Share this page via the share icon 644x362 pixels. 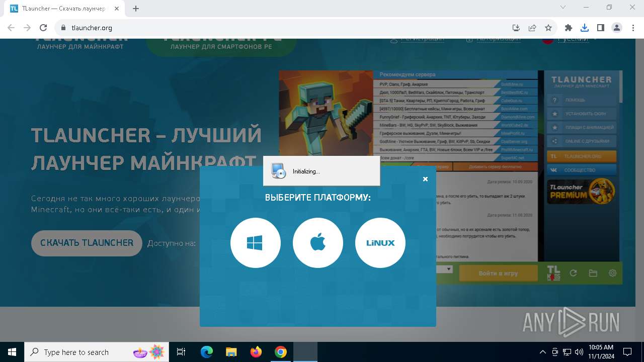(x=532, y=28)
